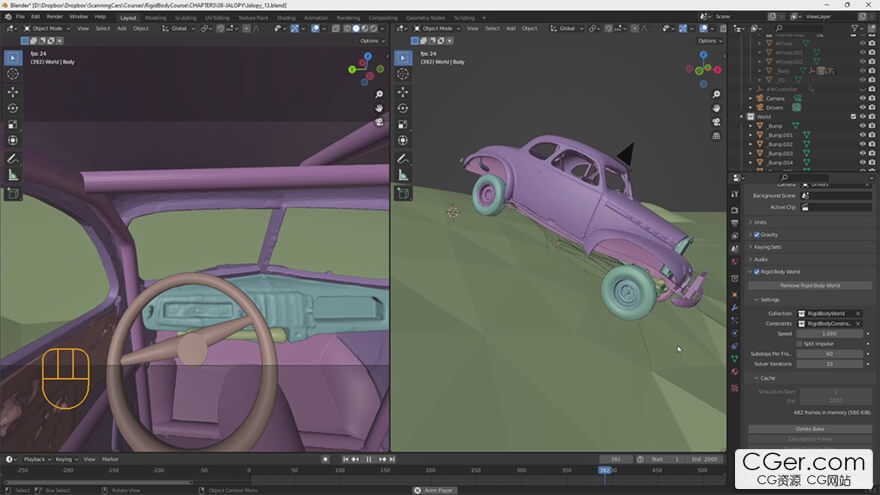Click Remove Rigid Body World button
This screenshot has width=880, height=495.
tap(811, 285)
